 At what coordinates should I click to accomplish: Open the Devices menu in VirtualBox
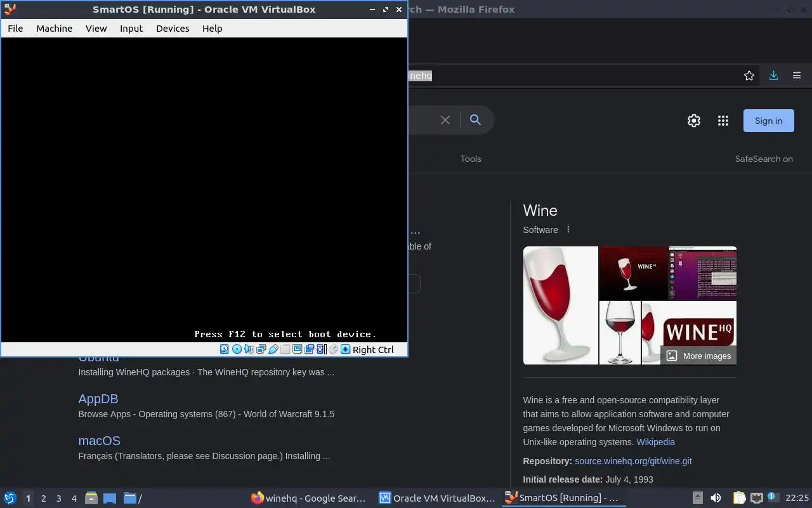pos(173,29)
